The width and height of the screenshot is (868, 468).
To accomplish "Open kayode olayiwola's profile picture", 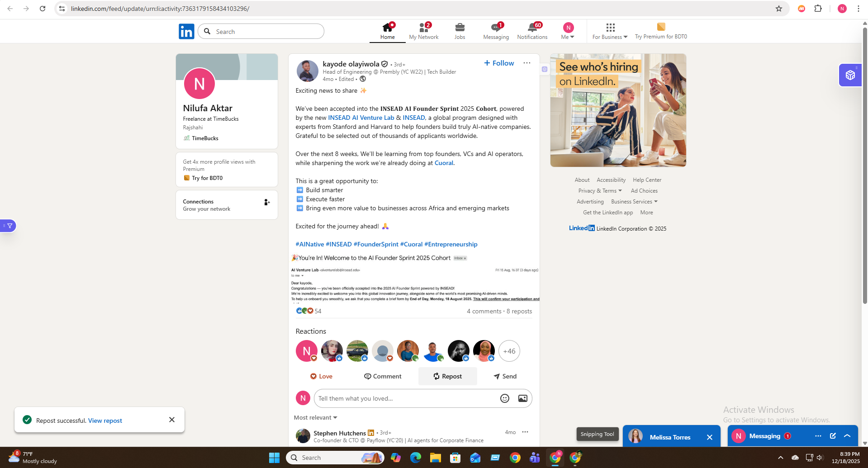I will [x=307, y=71].
